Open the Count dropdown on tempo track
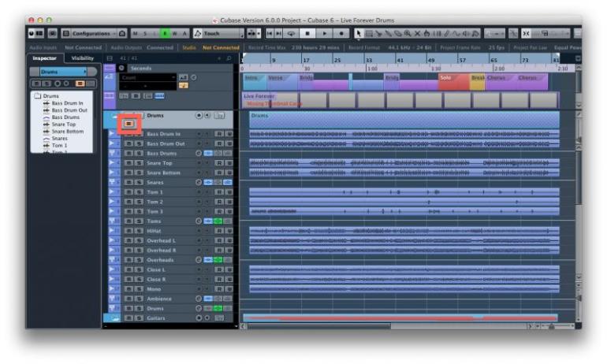Viewport: 607px width, 364px height. pyautogui.click(x=147, y=77)
